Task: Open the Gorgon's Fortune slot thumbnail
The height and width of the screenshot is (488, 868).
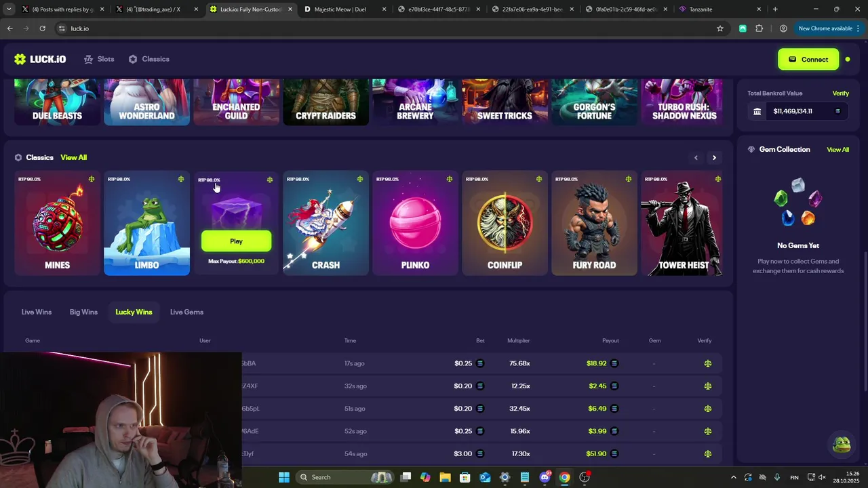Action: (594, 102)
